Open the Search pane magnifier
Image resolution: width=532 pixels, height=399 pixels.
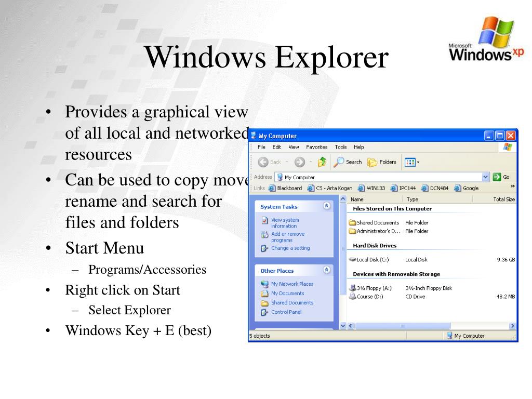[338, 162]
